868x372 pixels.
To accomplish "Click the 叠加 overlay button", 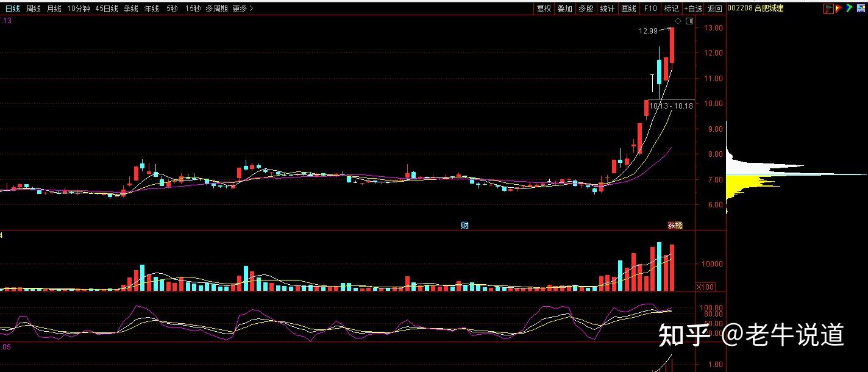I will 565,9.
